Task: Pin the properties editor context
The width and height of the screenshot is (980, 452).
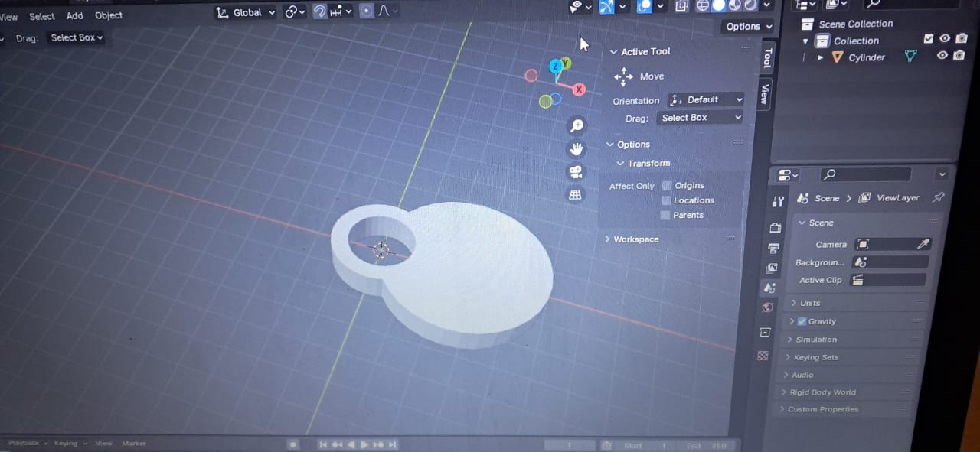Action: click(x=938, y=197)
